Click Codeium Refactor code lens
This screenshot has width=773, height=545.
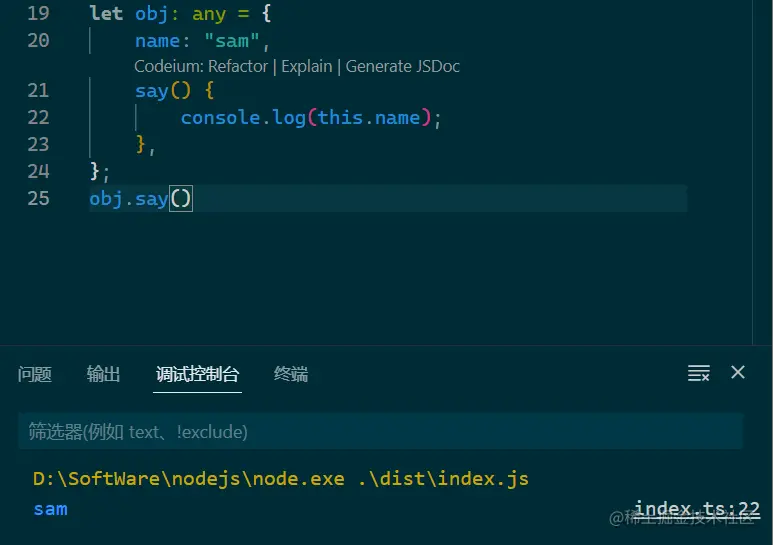pos(238,66)
